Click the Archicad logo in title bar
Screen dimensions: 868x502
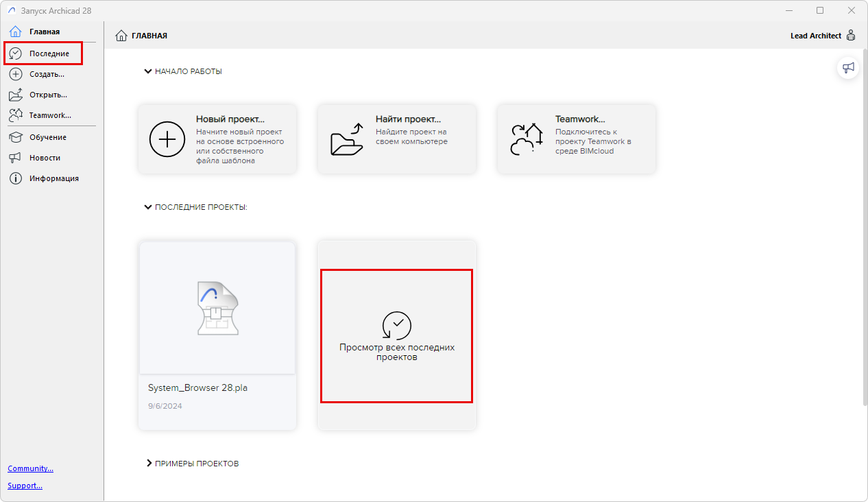click(11, 10)
